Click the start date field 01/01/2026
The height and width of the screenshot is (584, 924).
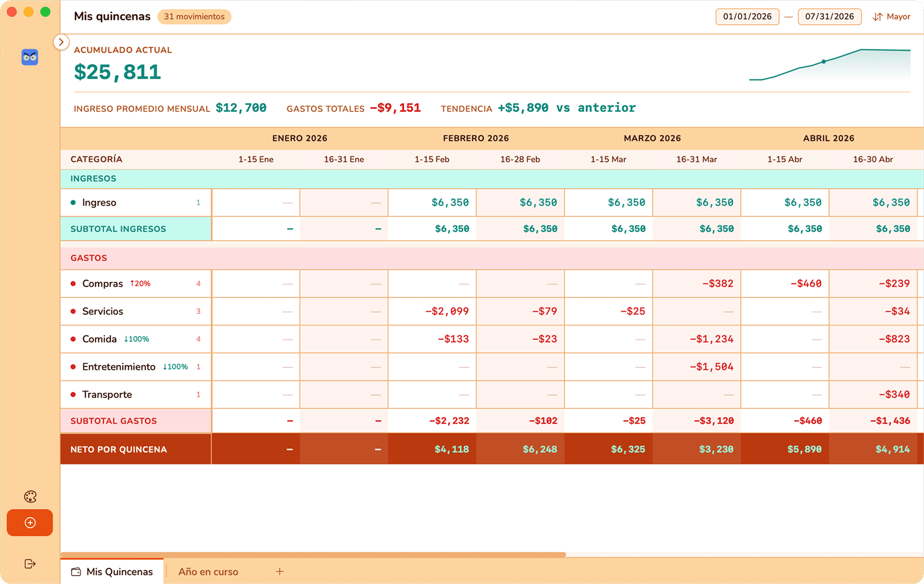tap(747, 16)
